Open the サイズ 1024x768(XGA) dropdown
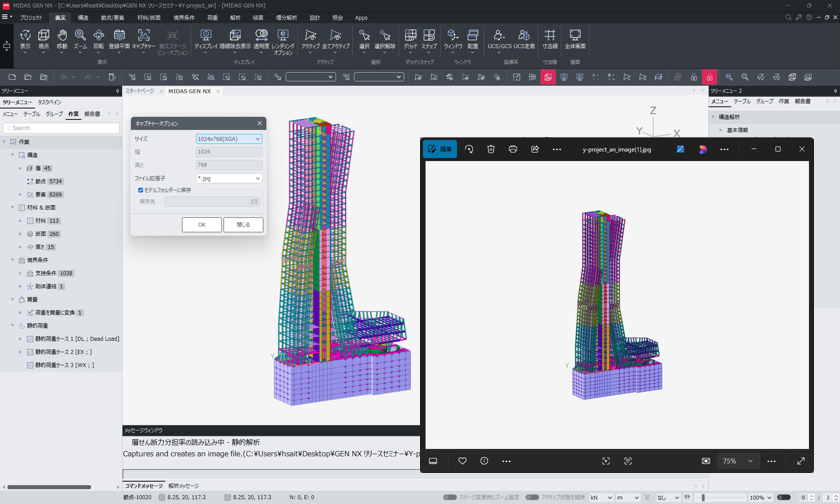The height and width of the screenshot is (504, 840). 229,139
